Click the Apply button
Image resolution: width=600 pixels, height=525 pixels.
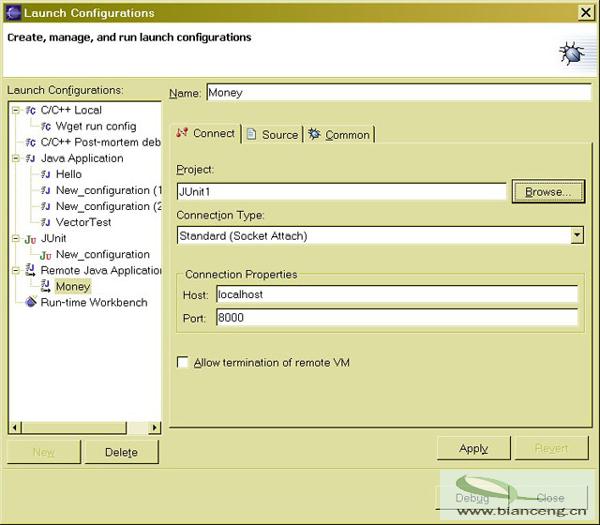click(474, 448)
